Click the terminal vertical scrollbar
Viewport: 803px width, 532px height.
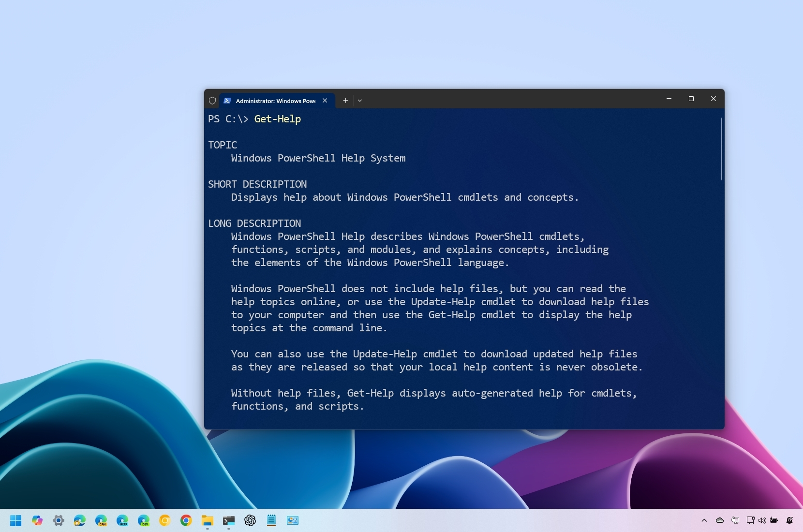pyautogui.click(x=721, y=149)
